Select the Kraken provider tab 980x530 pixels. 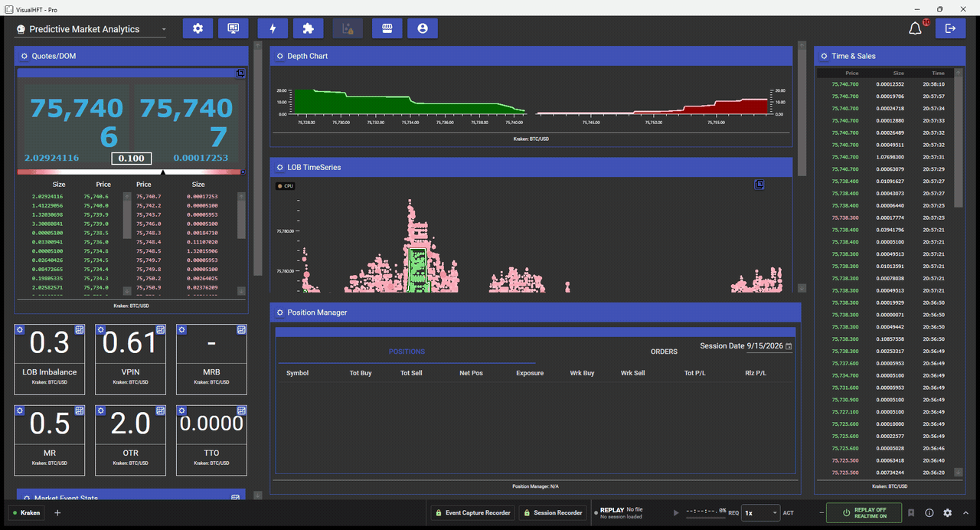(27, 513)
